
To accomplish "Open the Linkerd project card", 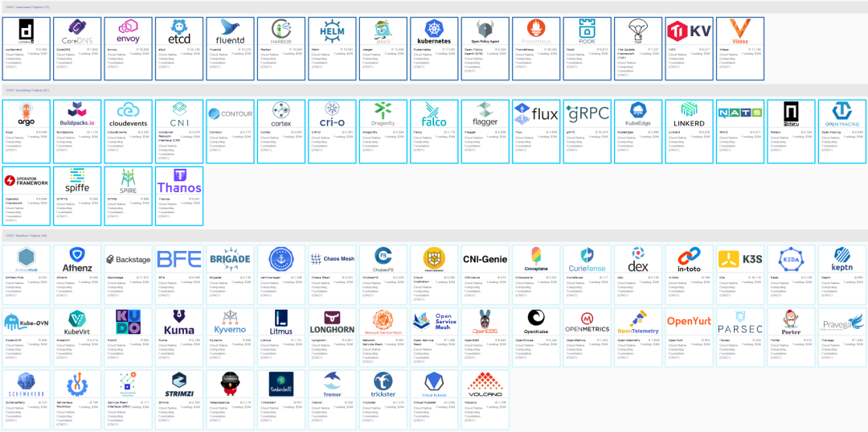I will point(689,132).
